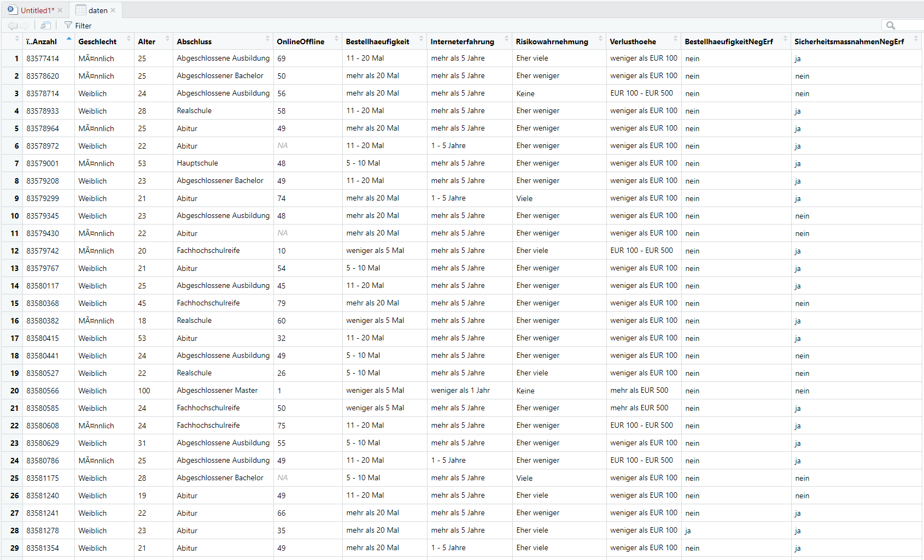Toggle the sort arrow on Anzahl column
This screenshot has width=924, height=560.
(69, 39)
